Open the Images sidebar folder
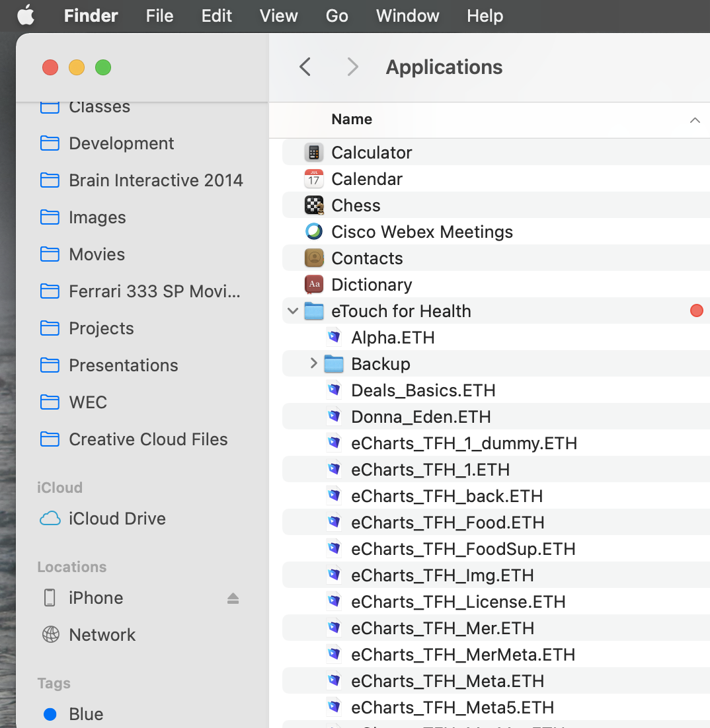 [98, 217]
